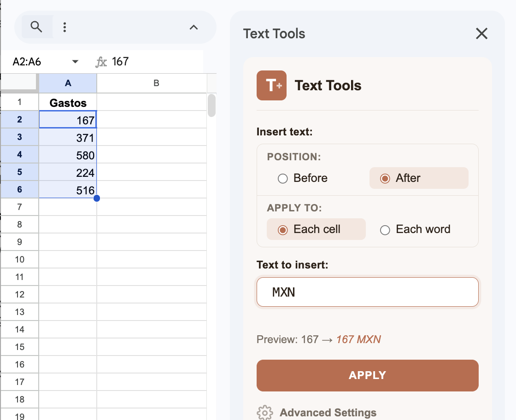Open the three-dot overflow menu
The width and height of the screenshot is (516, 420).
pyautogui.click(x=64, y=27)
